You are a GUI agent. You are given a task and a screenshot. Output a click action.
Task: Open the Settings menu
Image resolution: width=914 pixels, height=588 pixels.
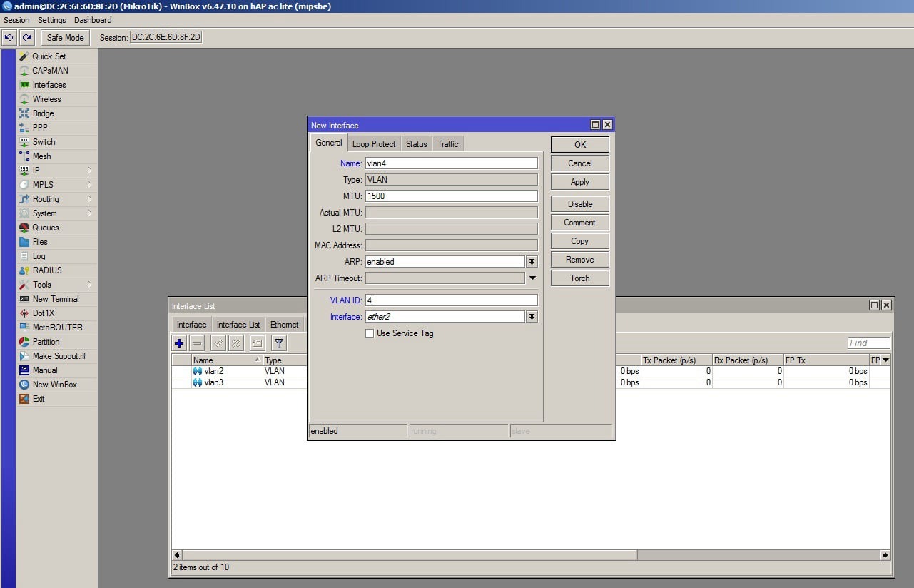51,20
